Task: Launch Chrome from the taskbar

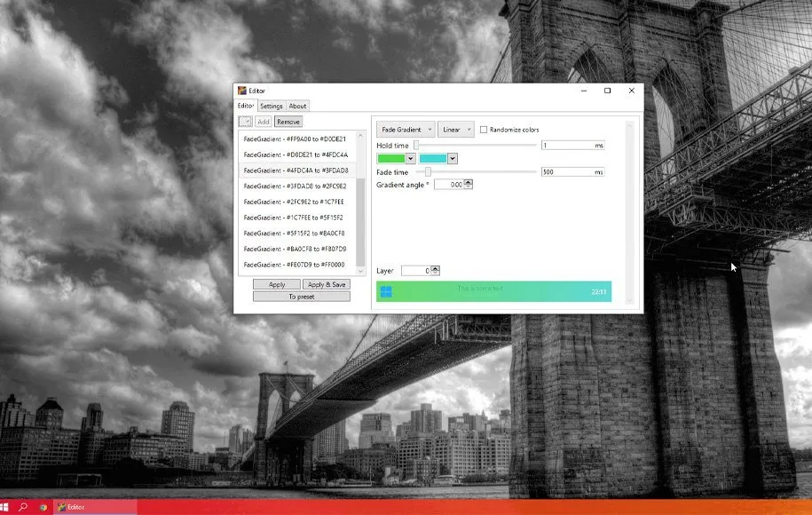Action: point(43,507)
